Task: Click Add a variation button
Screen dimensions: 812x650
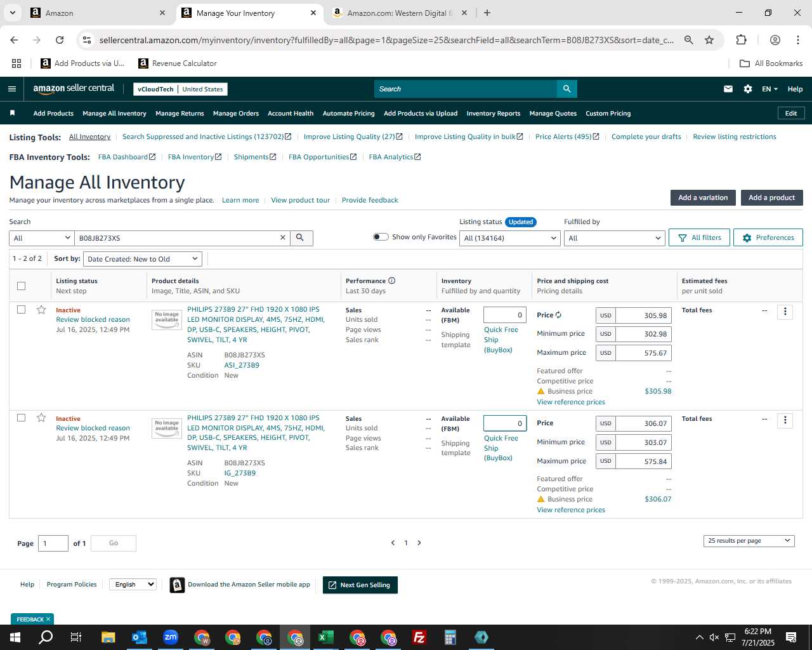Action: (703, 197)
